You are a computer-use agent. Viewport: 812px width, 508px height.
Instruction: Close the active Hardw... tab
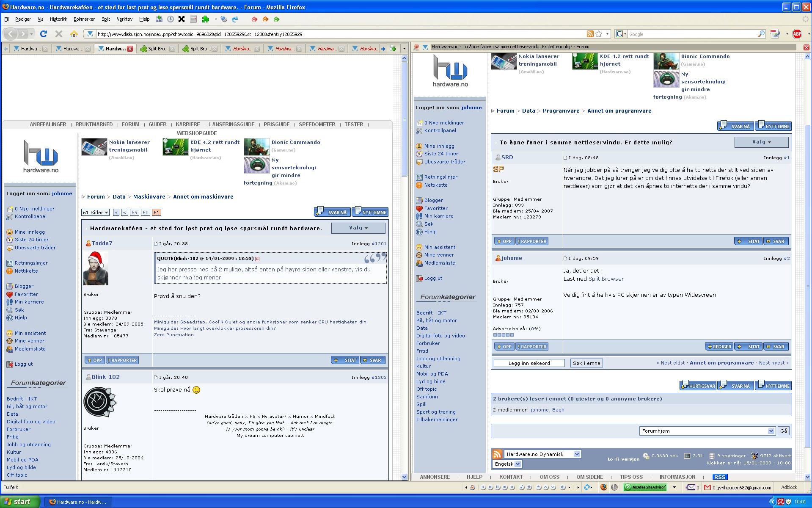click(x=130, y=49)
